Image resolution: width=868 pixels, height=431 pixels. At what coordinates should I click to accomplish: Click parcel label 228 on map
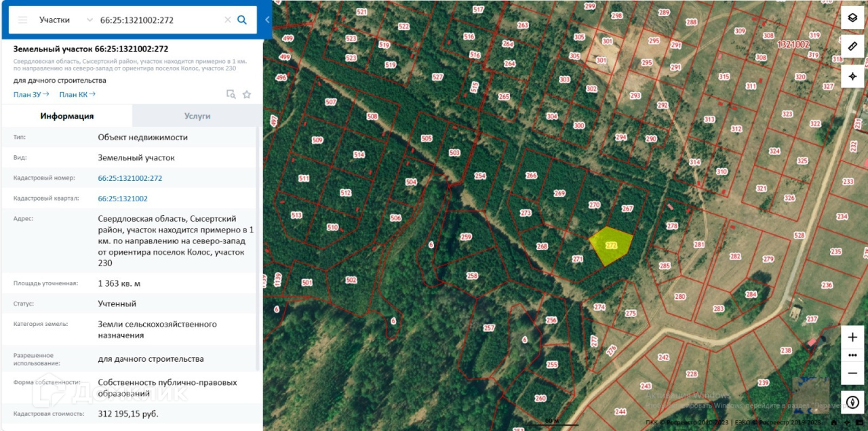coord(692,374)
